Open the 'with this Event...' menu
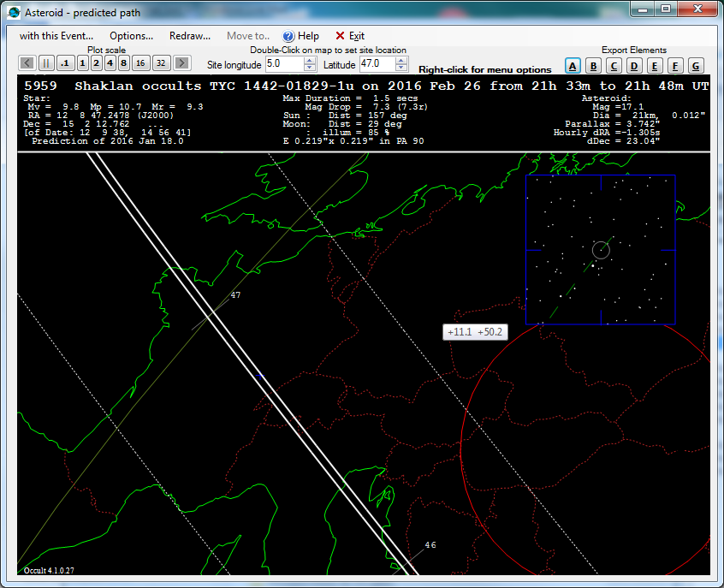The image size is (724, 588). click(x=56, y=36)
